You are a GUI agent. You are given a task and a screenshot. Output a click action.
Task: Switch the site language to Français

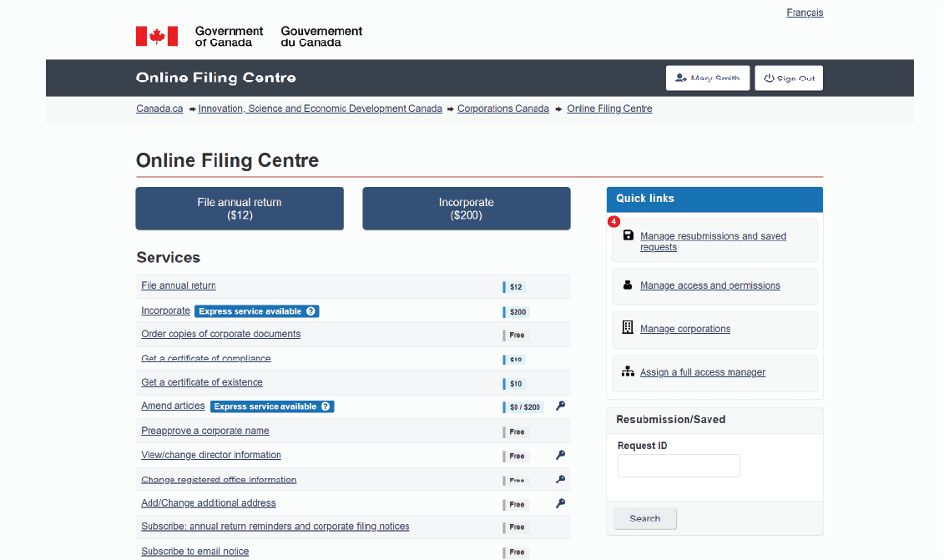(804, 12)
